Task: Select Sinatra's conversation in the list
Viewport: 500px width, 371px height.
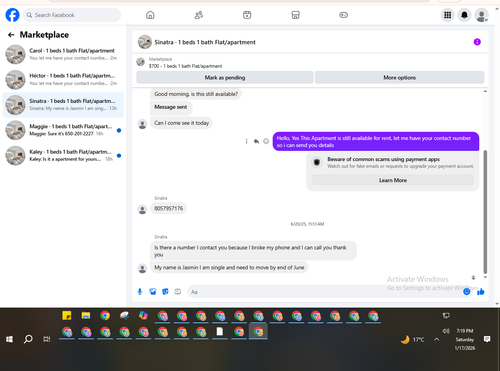Action: click(63, 105)
